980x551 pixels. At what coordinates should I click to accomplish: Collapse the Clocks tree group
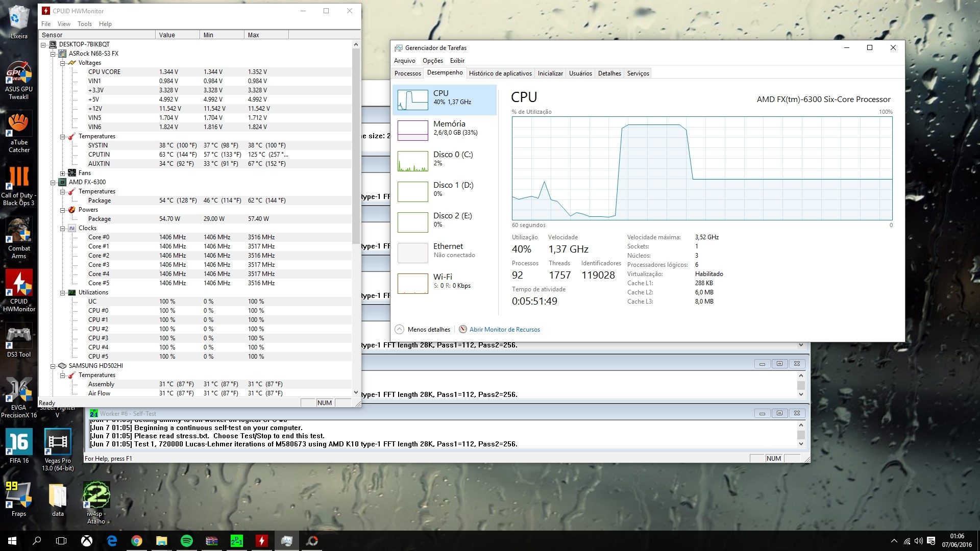pyautogui.click(x=63, y=228)
